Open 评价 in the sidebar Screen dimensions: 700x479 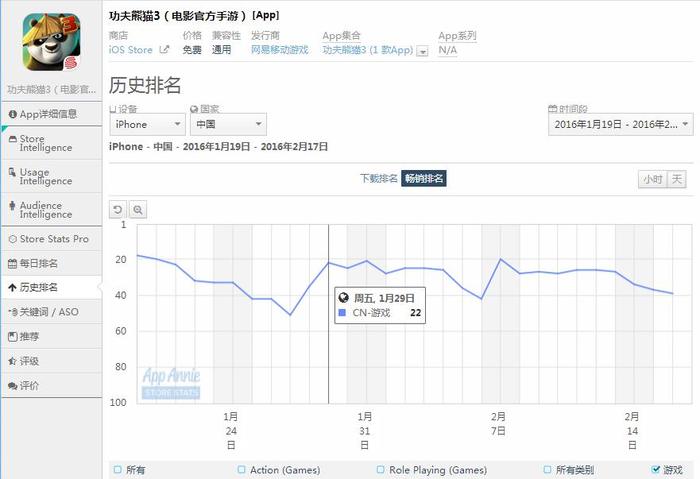pyautogui.click(x=51, y=385)
